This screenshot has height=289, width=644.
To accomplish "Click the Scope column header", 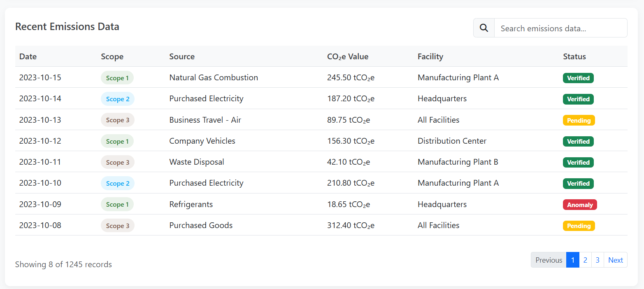I will [x=112, y=56].
